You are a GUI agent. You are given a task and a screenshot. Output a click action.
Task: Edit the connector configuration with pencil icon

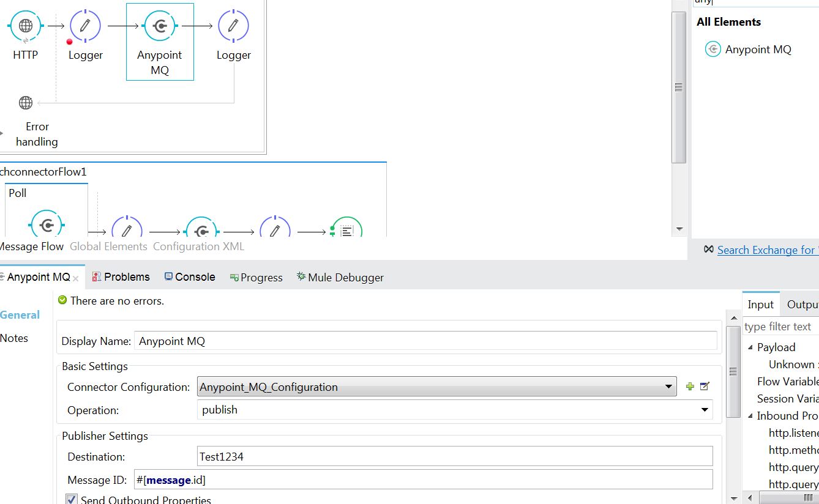[705, 387]
